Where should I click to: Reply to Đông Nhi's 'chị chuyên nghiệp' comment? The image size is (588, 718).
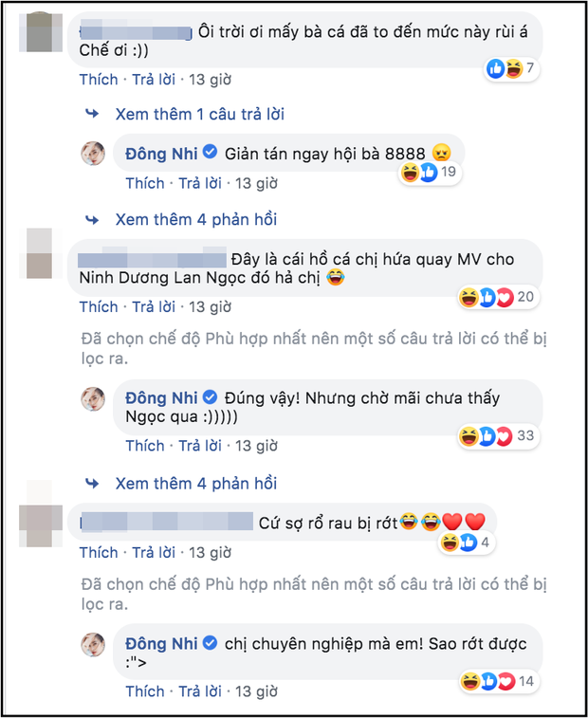pyautogui.click(x=200, y=691)
